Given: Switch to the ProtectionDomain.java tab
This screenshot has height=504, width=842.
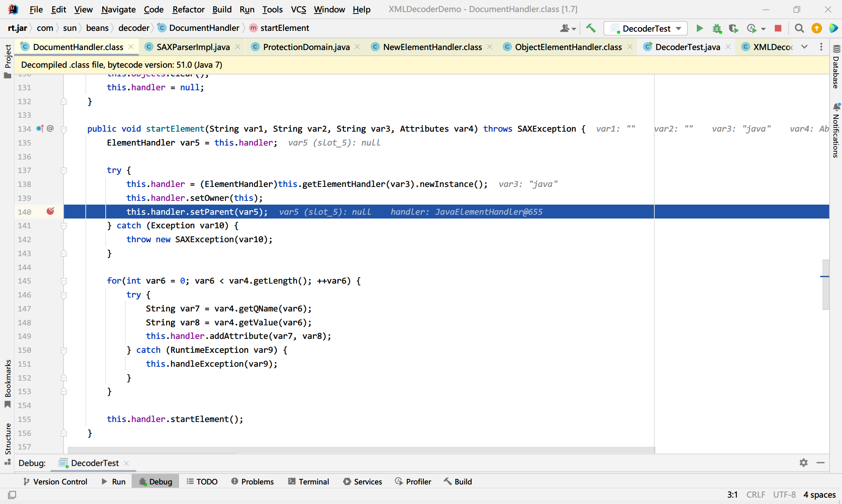Looking at the screenshot, I should point(306,47).
